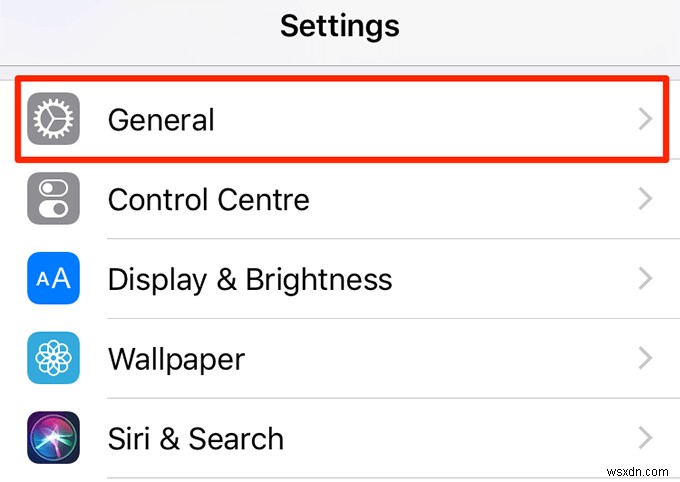Tap the Siri & Search icon

point(53,438)
